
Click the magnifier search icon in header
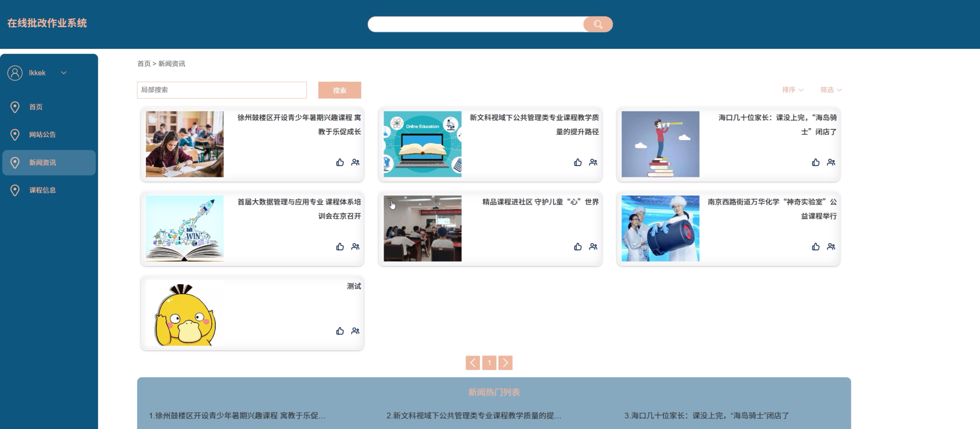pos(598,24)
